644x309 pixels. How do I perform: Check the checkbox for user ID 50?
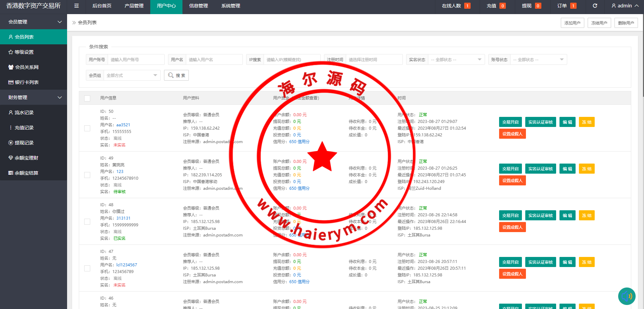point(87,128)
